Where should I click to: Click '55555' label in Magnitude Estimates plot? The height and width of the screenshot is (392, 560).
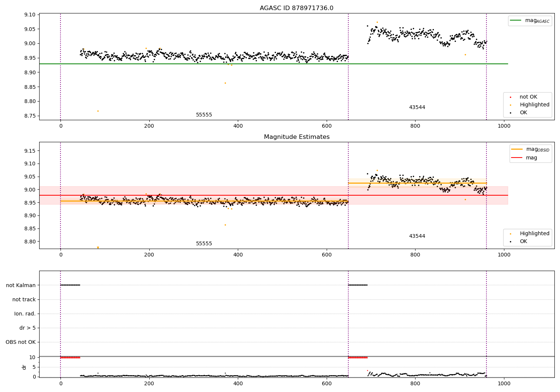pos(204,244)
